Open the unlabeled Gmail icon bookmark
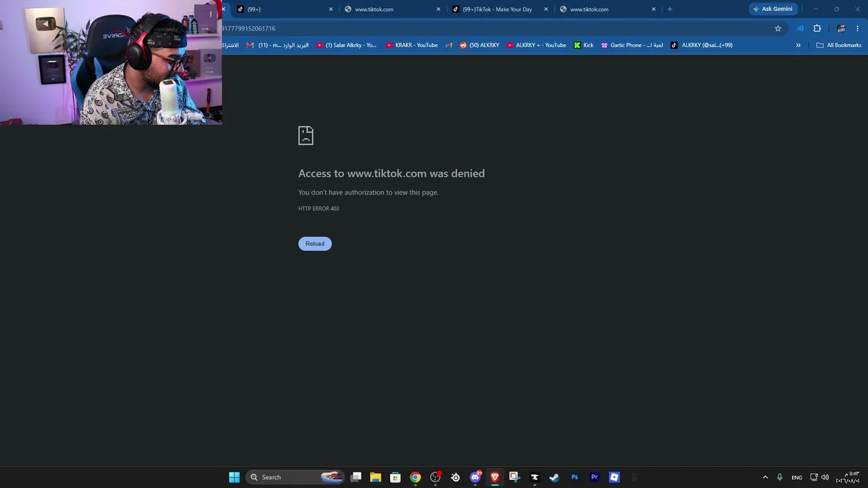 point(449,45)
